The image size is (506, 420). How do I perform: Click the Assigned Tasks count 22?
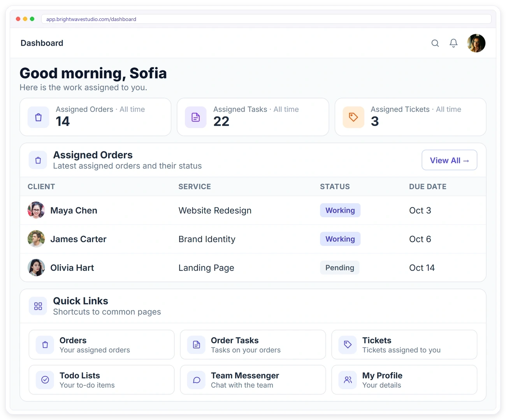click(221, 121)
